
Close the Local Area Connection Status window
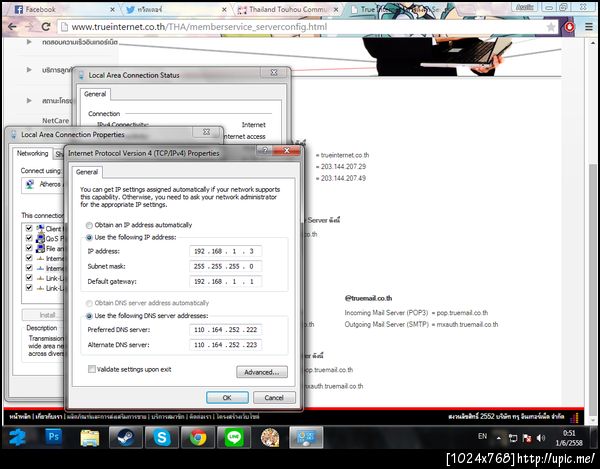pos(274,72)
